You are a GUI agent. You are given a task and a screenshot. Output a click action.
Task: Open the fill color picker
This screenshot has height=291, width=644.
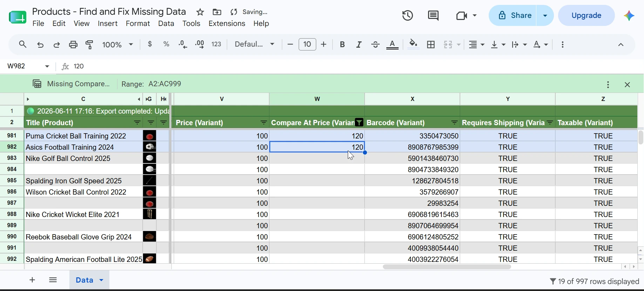(414, 45)
